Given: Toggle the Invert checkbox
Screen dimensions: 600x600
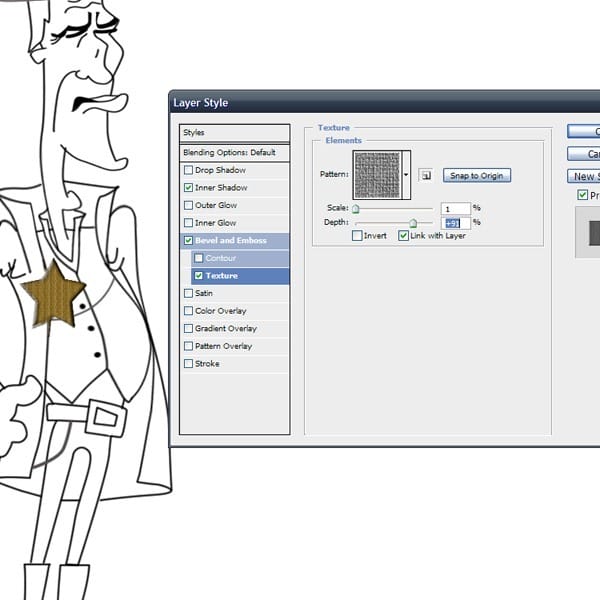Looking at the screenshot, I should [357, 235].
